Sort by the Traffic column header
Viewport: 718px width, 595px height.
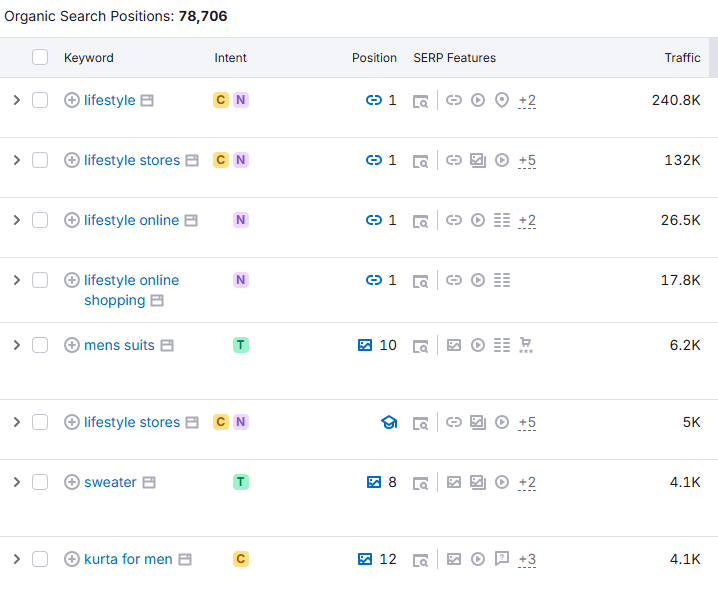click(x=682, y=58)
